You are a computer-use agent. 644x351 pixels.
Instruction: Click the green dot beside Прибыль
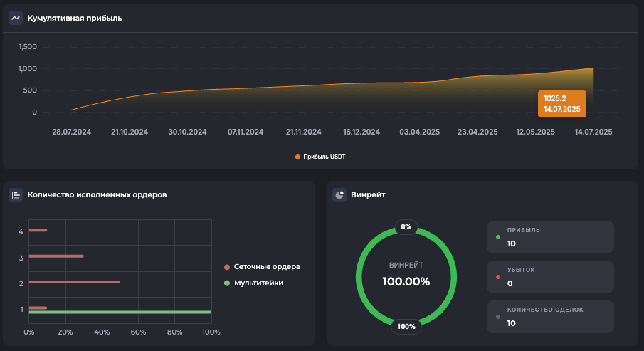pyautogui.click(x=497, y=237)
